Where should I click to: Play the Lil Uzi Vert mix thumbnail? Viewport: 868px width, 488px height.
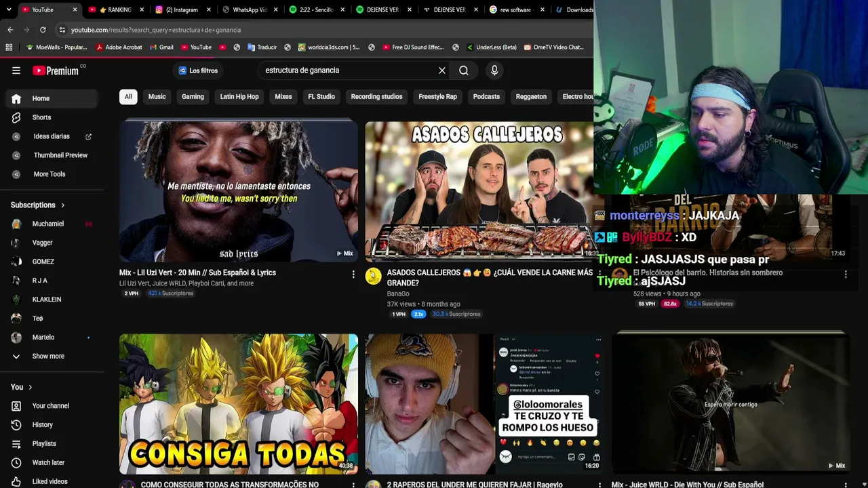tap(239, 191)
